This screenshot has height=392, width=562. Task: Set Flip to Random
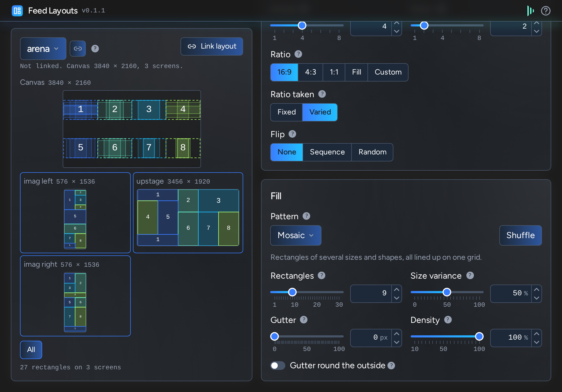(x=372, y=152)
